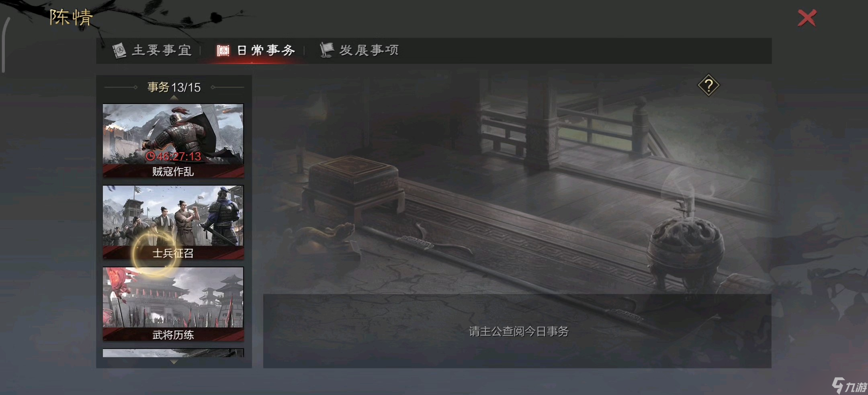This screenshot has width=868, height=395.
Task: Select the 士兵征召 task card
Action: (173, 222)
